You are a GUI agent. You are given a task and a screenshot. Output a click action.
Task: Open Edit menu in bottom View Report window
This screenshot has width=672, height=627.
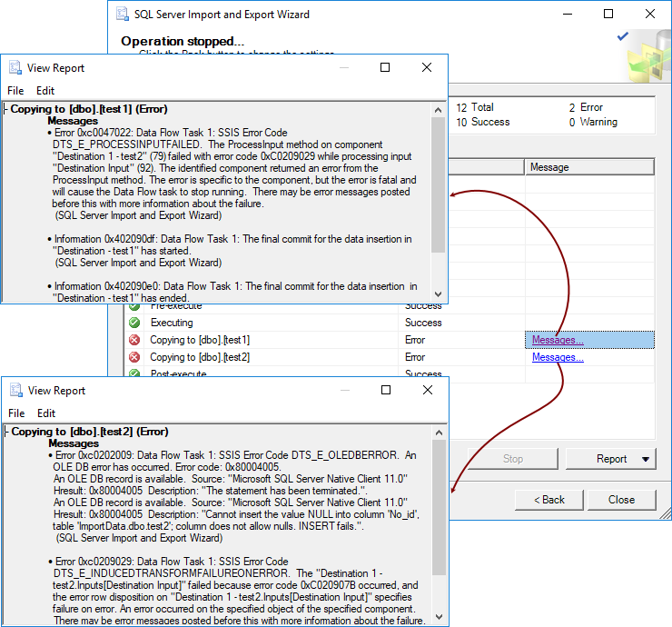tap(46, 413)
